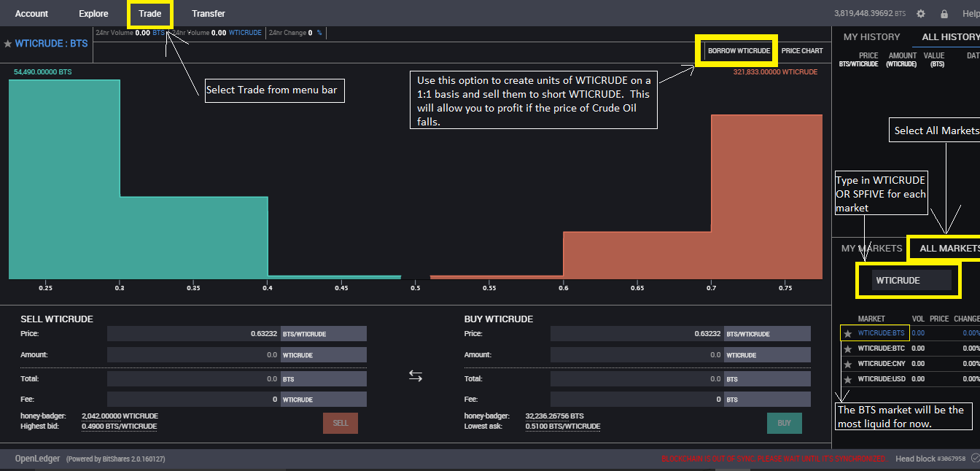
Task: Click the PRICE CHART button
Action: point(802,51)
